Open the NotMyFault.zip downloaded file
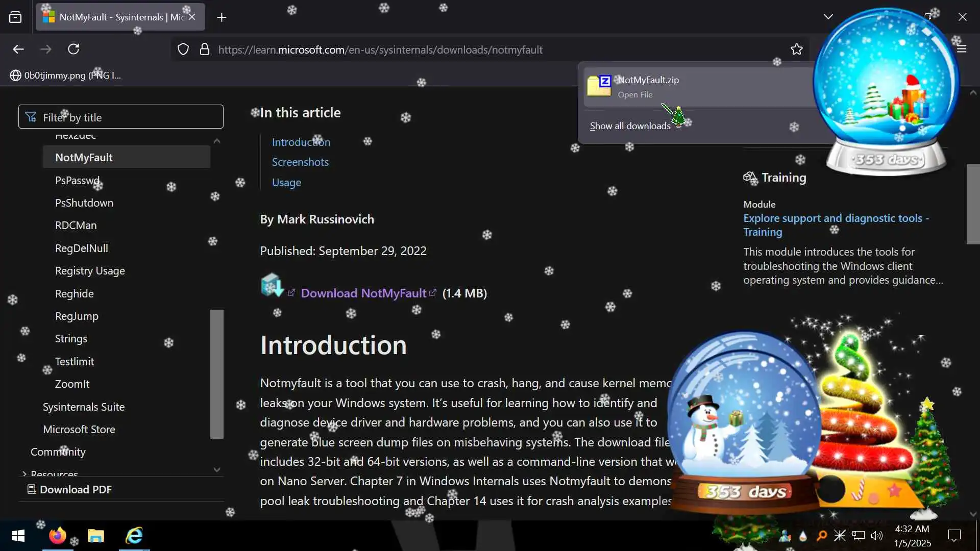980x551 pixels. 648,86
